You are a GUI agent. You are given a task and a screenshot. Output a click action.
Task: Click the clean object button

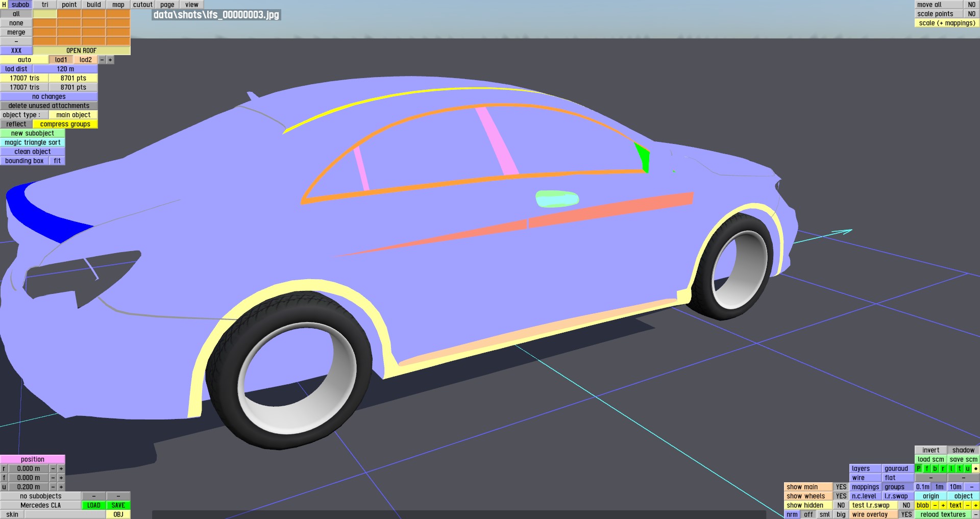(x=33, y=152)
